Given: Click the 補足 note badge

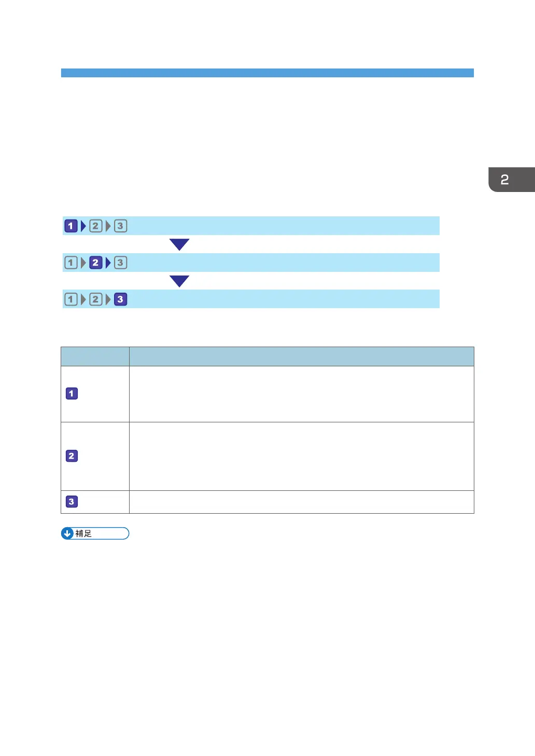Looking at the screenshot, I should 95,533.
